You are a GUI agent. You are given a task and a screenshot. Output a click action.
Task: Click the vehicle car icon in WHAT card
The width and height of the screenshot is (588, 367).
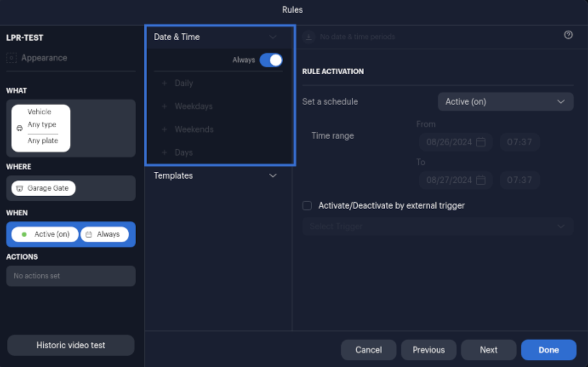tap(20, 128)
